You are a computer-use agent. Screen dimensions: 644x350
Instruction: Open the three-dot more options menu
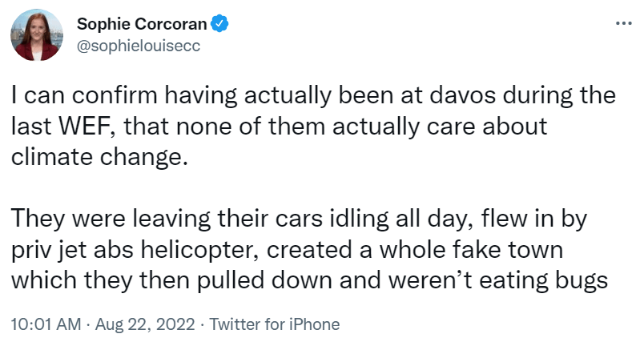point(623,22)
